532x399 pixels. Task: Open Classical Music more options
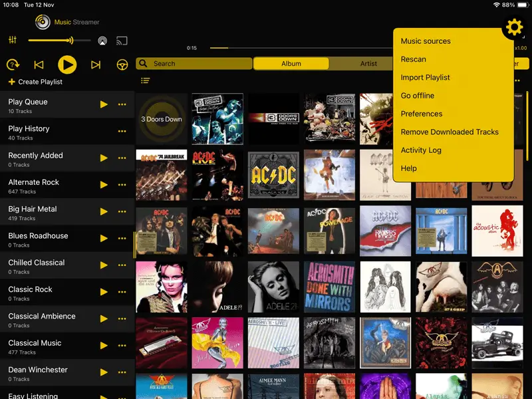click(122, 346)
